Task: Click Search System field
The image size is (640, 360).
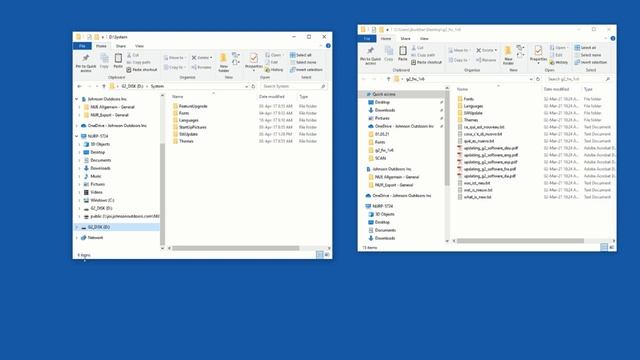Action: [x=293, y=87]
